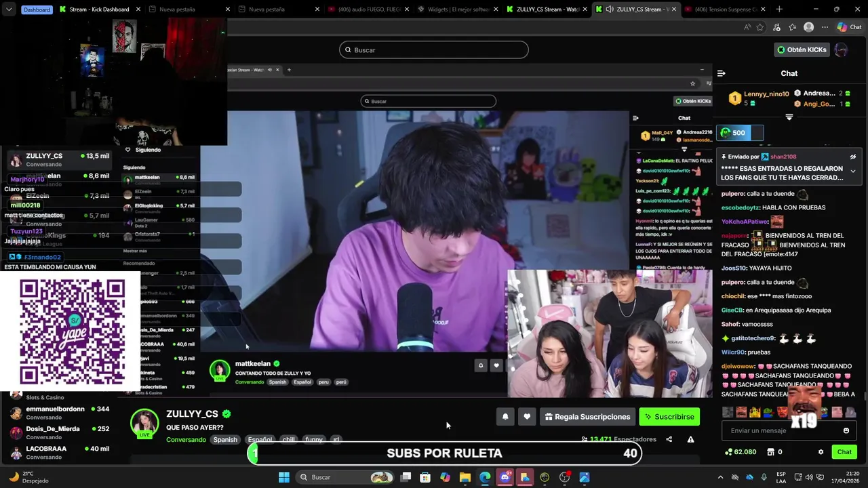This screenshot has width=868, height=488.
Task: Toggle inner stream mattkeelan follow heart
Action: click(x=496, y=365)
